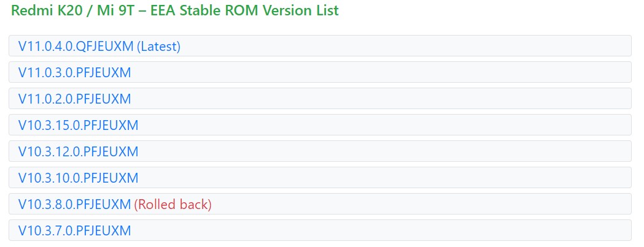Viewport: 644px width, 247px height.
Task: Expand the rolled back V10.3.8.0 panel
Action: [320, 203]
